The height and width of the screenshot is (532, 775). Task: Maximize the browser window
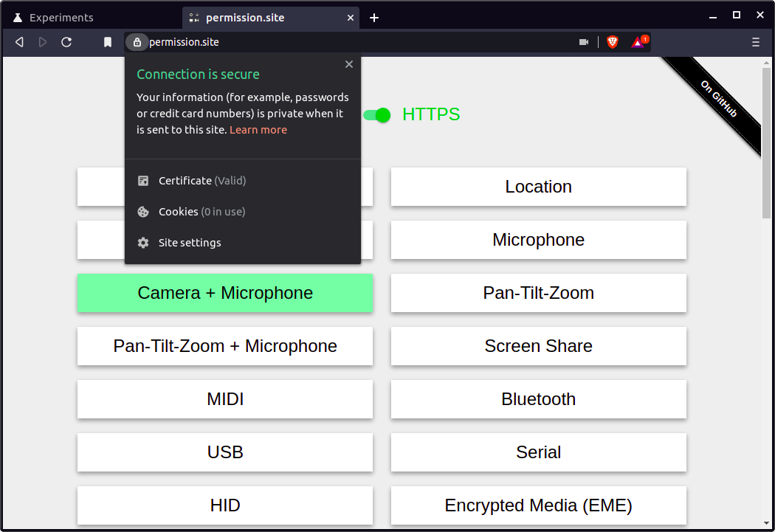tap(737, 15)
